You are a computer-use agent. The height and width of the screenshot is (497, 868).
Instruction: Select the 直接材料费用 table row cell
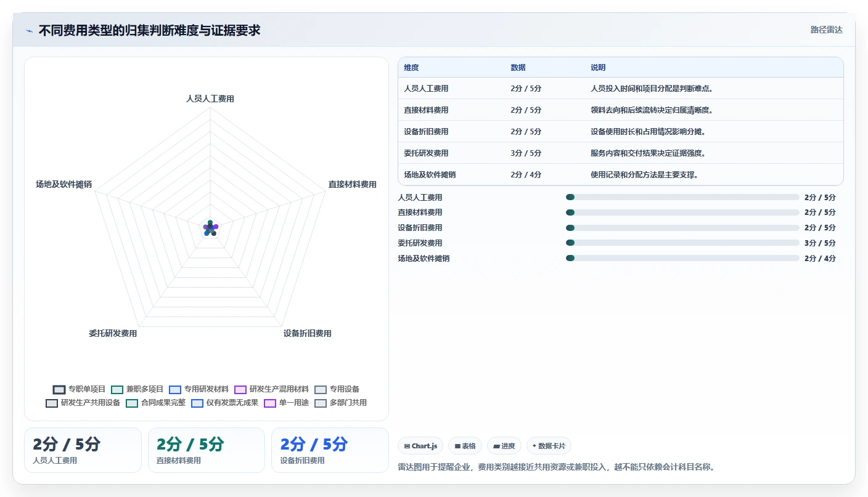click(x=426, y=110)
